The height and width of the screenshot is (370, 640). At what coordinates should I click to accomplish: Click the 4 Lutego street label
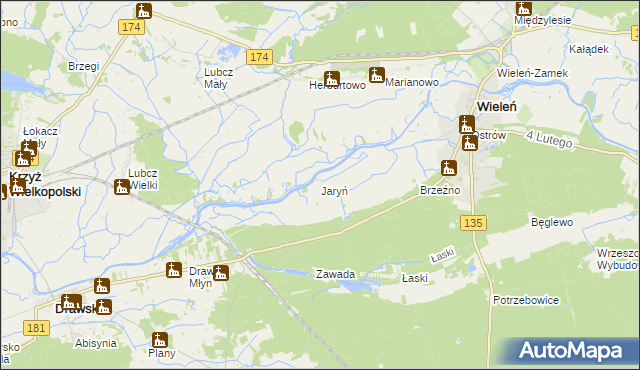[x=549, y=140]
